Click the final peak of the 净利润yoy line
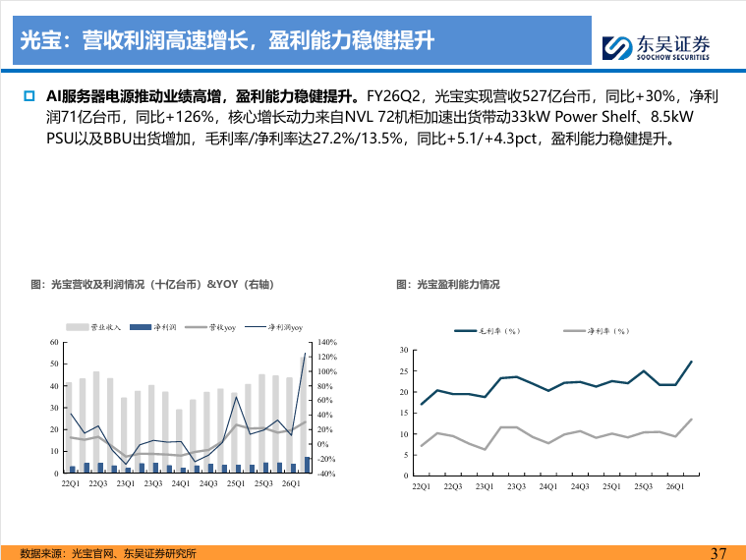 (305, 354)
